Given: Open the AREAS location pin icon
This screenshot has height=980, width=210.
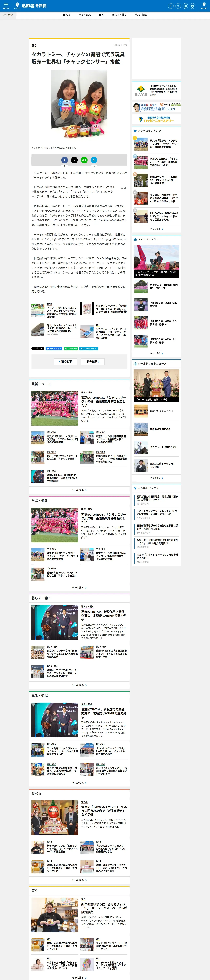Looking at the screenshot, I should [x=204, y=6].
